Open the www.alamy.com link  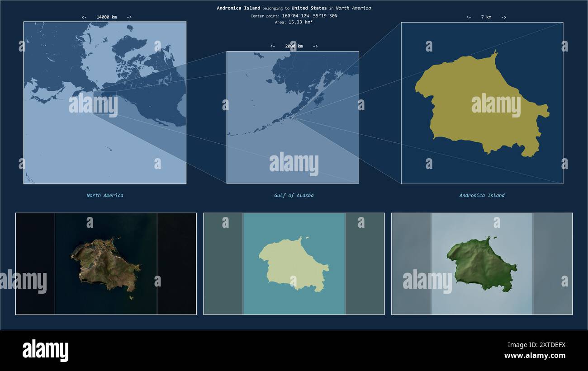pyautogui.click(x=535, y=356)
